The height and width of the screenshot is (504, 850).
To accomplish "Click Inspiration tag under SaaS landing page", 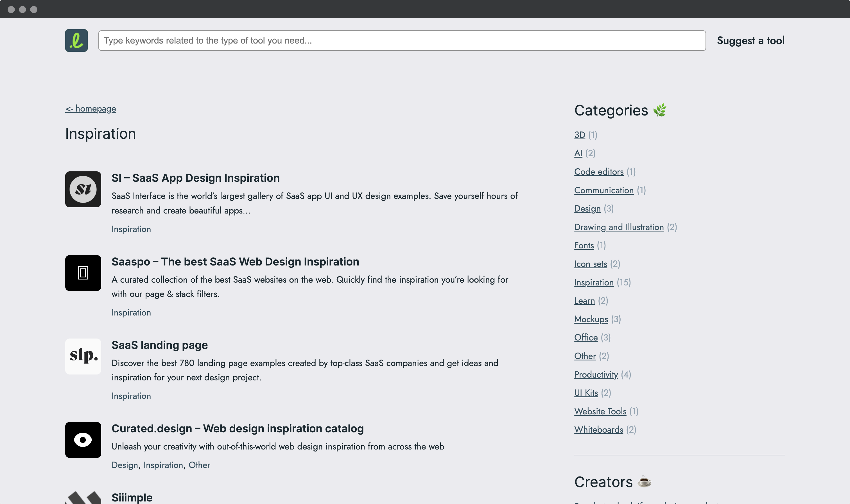I will pyautogui.click(x=131, y=396).
